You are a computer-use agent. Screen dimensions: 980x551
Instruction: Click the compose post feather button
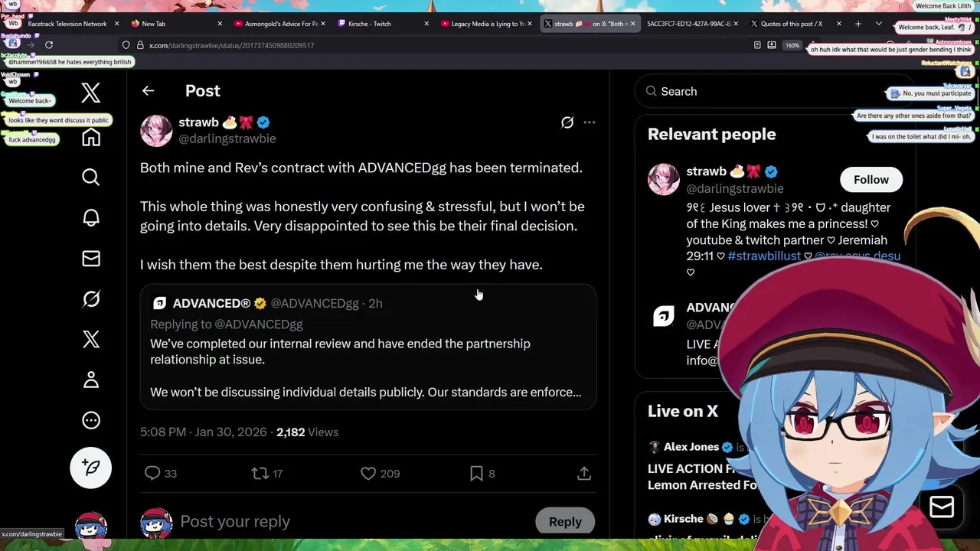(x=91, y=468)
